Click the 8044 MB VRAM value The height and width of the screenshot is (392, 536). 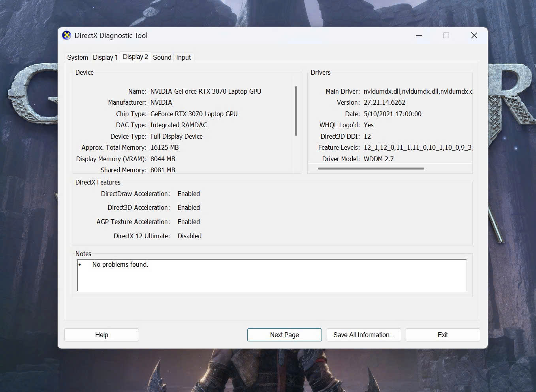163,159
